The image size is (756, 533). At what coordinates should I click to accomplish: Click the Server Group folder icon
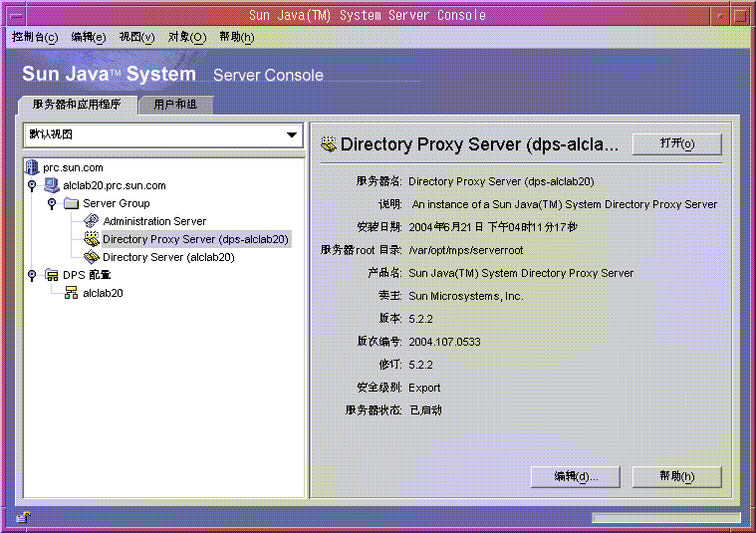pyautogui.click(x=72, y=203)
